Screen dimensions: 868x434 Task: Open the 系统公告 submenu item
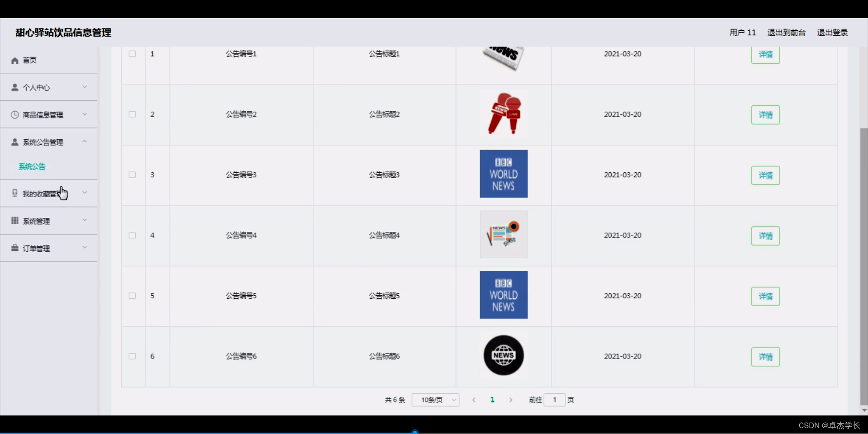point(32,166)
